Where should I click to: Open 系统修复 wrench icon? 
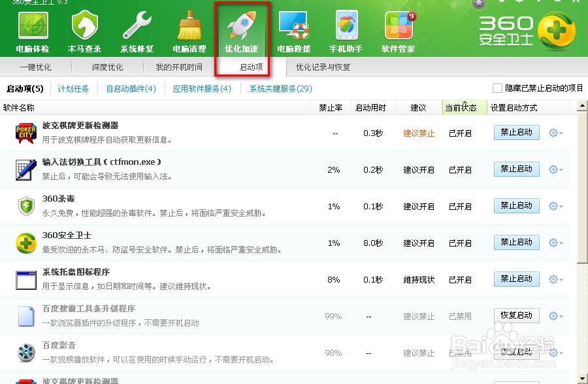[137, 26]
